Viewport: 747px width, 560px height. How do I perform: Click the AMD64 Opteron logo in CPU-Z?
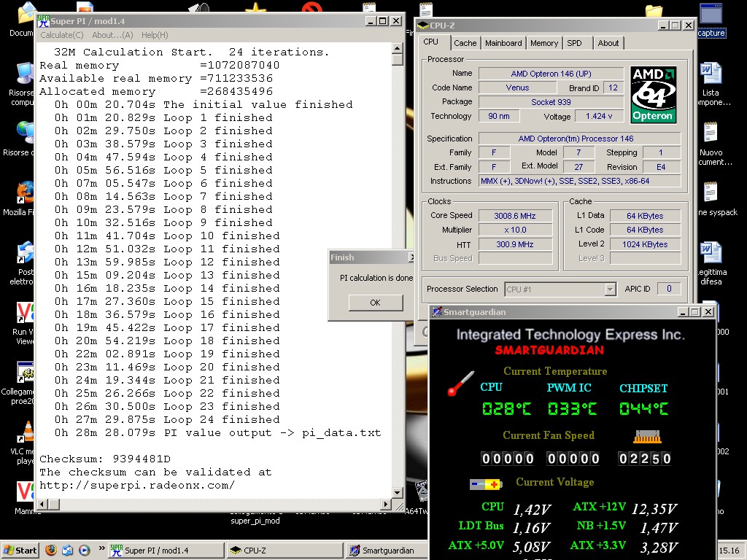point(653,96)
